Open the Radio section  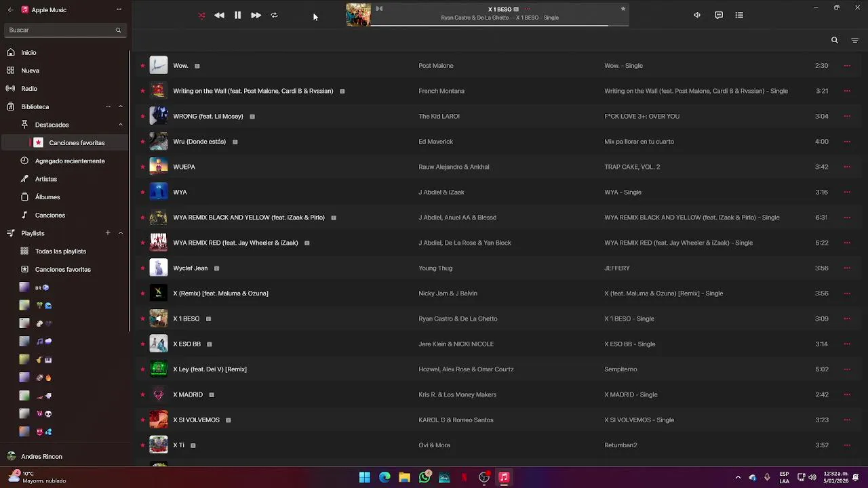coord(64,88)
